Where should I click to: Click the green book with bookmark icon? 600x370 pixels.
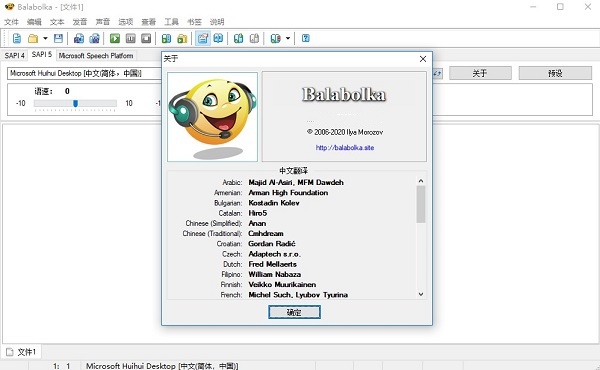[238, 38]
